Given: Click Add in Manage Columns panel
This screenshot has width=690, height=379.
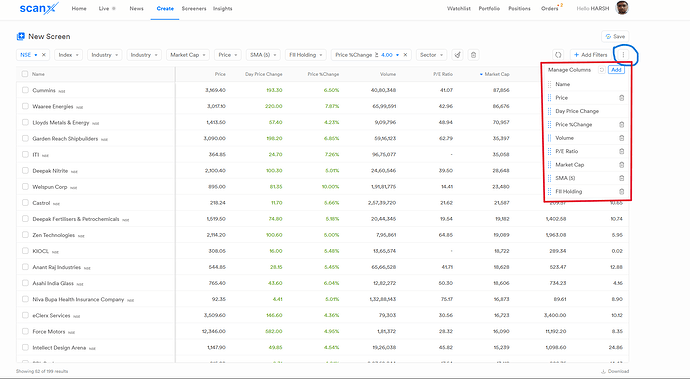Looking at the screenshot, I should pyautogui.click(x=616, y=70).
